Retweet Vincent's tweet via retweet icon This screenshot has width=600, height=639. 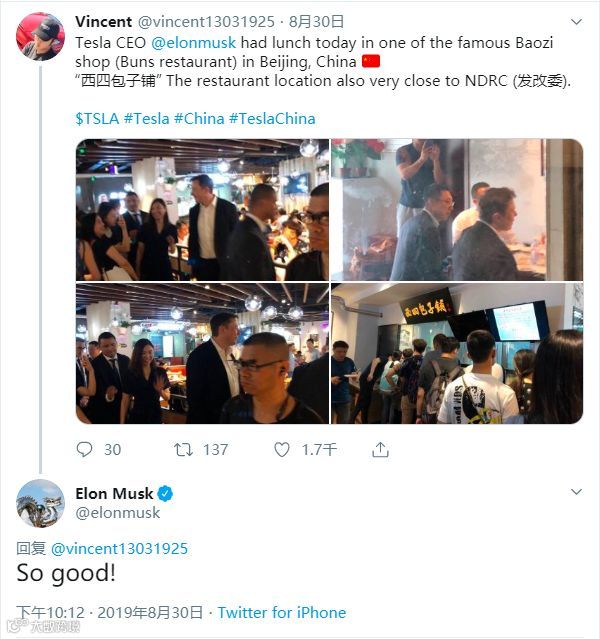pos(183,450)
